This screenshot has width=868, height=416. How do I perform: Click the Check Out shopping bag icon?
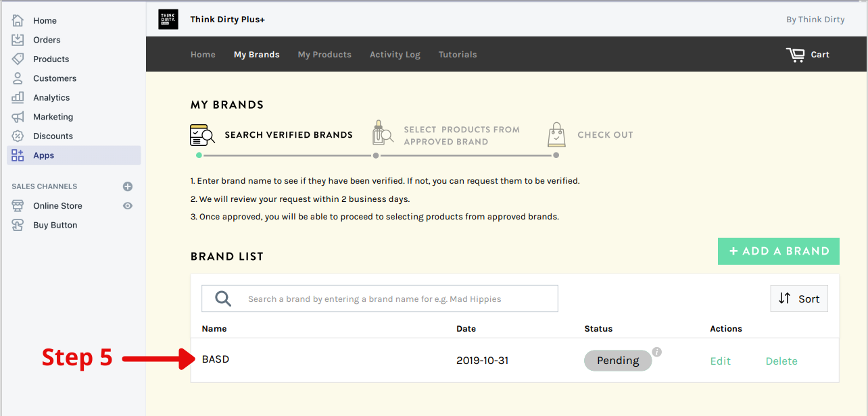(x=556, y=134)
